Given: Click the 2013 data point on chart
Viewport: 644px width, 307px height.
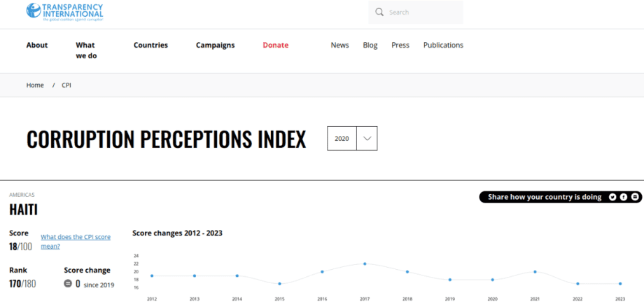Looking at the screenshot, I should tap(195, 275).
